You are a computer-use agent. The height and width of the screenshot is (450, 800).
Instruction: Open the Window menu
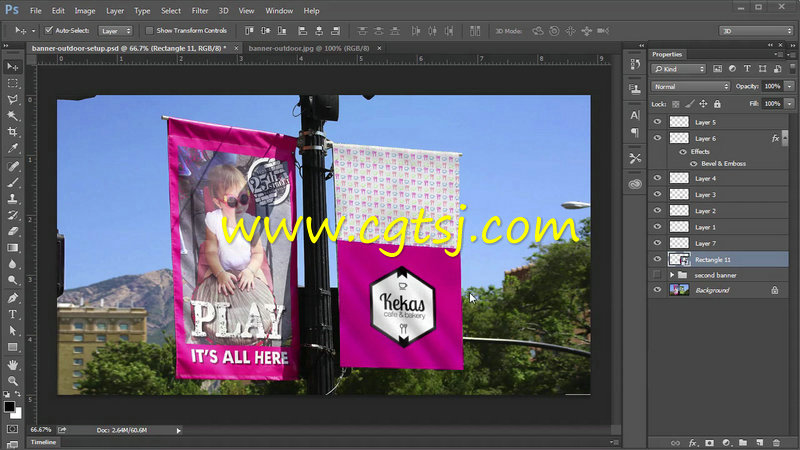[x=279, y=11]
